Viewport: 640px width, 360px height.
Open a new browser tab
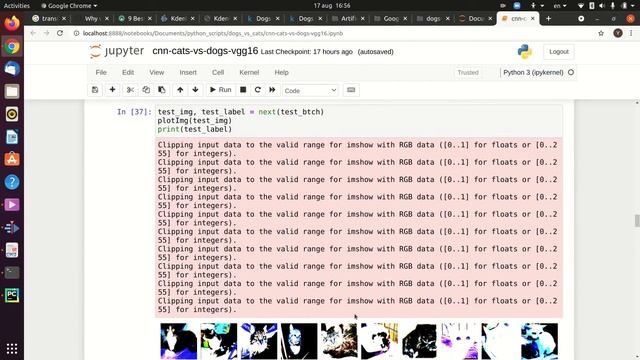click(x=548, y=18)
